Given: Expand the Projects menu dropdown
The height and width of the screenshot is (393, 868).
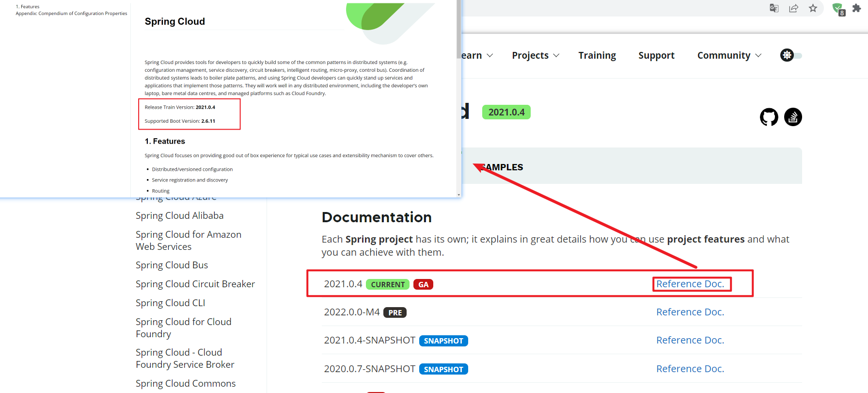Looking at the screenshot, I should [536, 55].
